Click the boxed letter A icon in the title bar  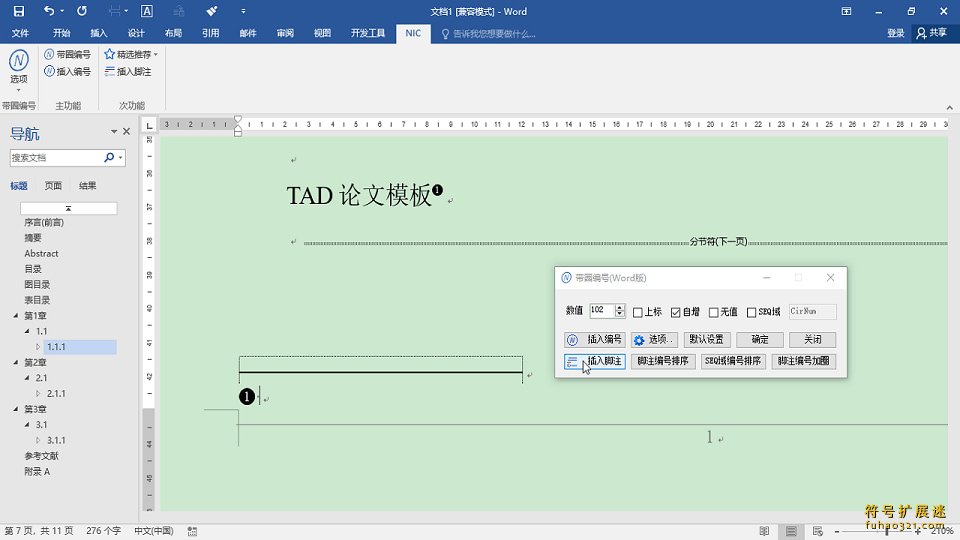(146, 11)
